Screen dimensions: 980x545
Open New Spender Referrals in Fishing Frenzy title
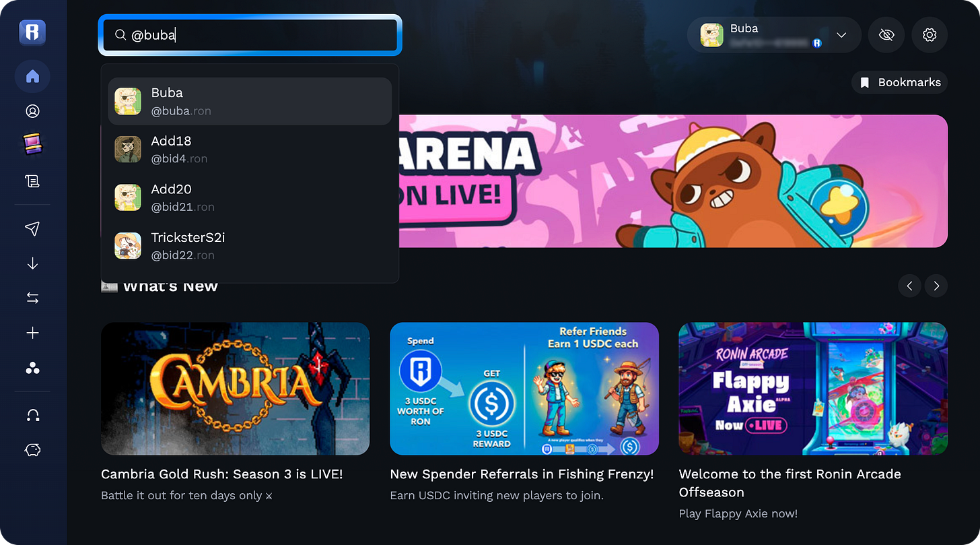(x=522, y=474)
